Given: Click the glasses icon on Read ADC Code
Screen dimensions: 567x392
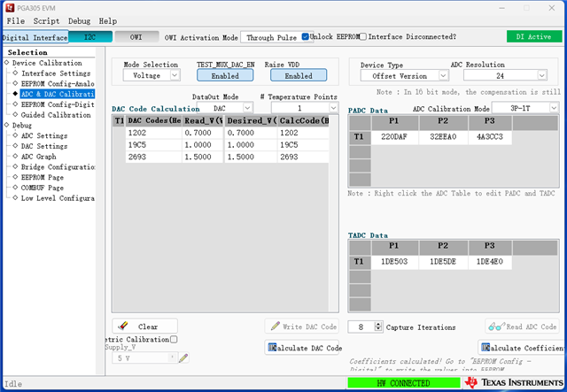Looking at the screenshot, I should [x=496, y=327].
